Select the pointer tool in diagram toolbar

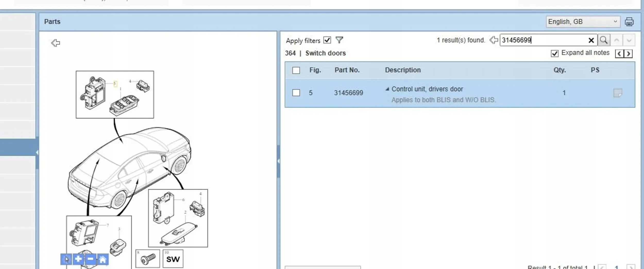click(66, 259)
